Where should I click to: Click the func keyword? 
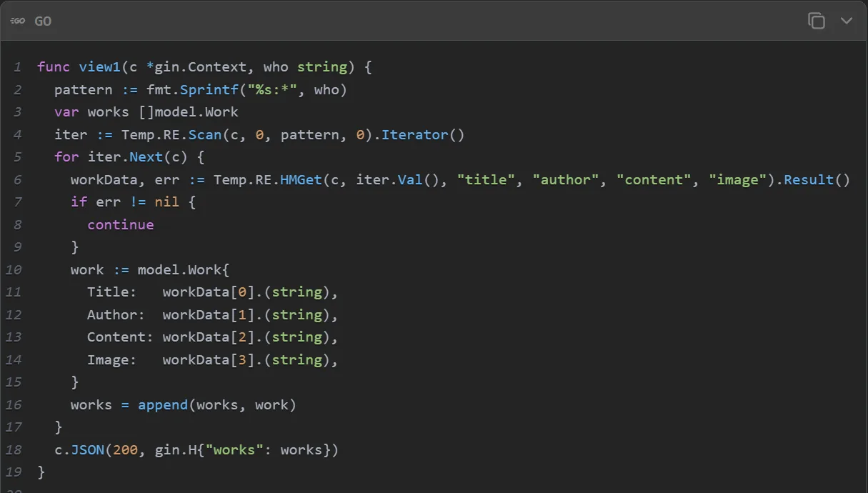(x=54, y=67)
